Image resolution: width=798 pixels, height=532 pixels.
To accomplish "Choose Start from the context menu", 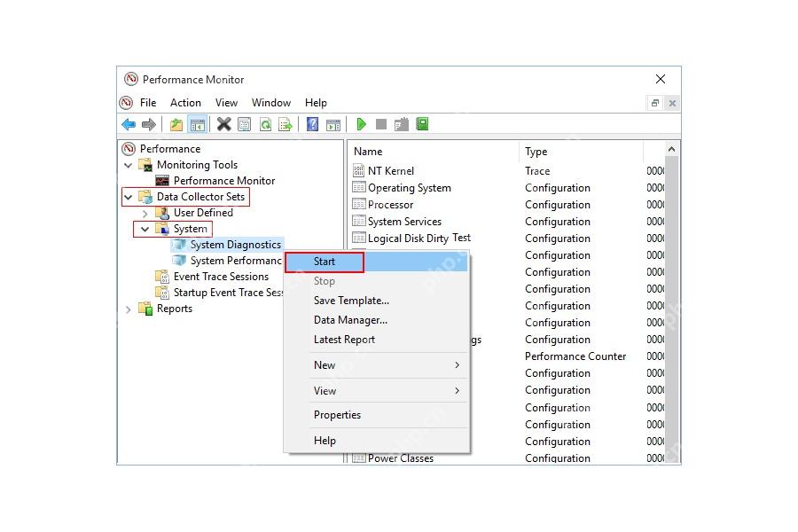I will click(376, 262).
